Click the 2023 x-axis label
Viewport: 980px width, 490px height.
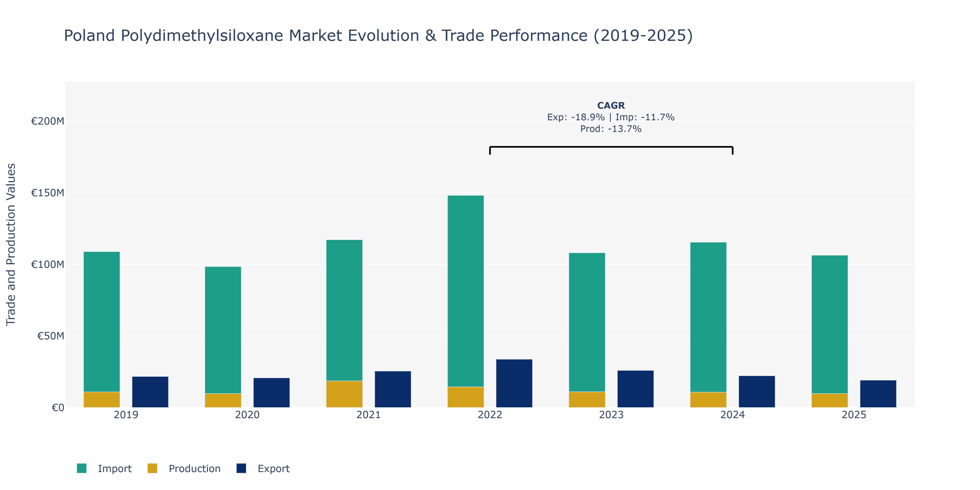click(611, 415)
